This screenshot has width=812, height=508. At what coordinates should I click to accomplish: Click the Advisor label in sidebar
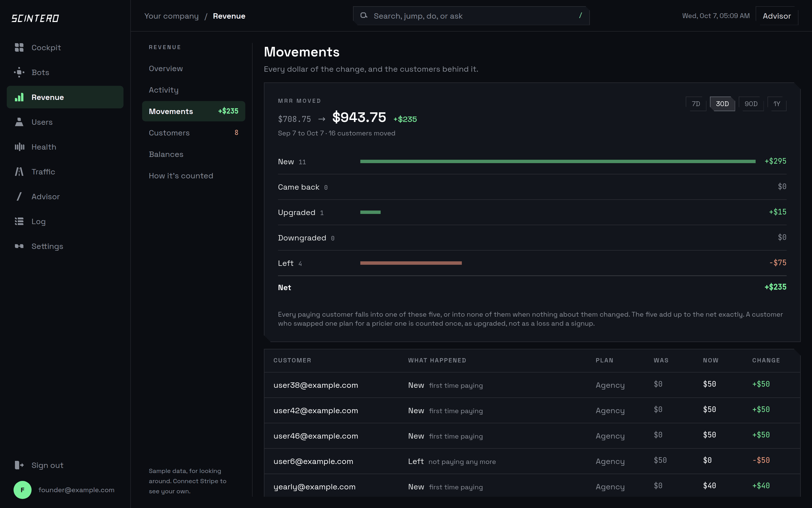click(46, 196)
